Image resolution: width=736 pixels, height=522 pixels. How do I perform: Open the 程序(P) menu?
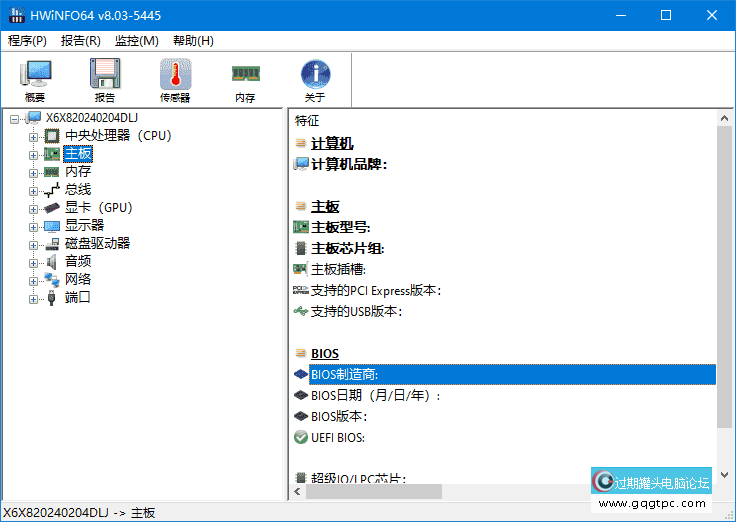[x=27, y=41]
